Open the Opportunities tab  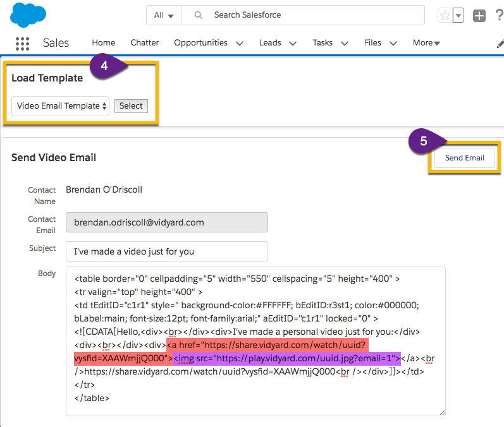200,43
